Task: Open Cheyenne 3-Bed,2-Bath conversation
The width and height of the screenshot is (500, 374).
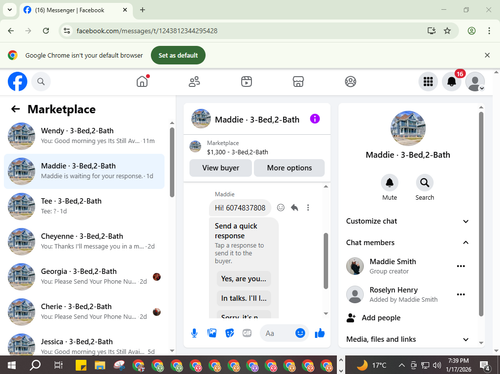Action: [x=84, y=241]
